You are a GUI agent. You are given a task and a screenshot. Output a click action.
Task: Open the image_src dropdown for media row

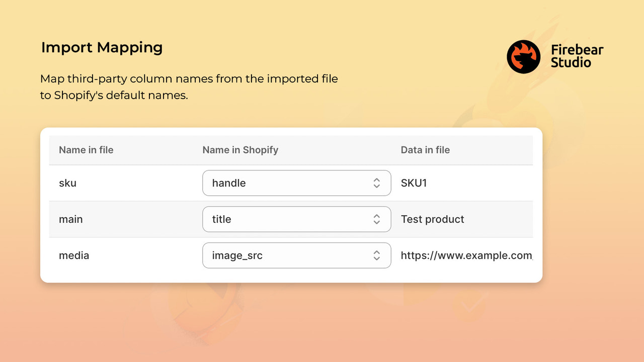296,255
